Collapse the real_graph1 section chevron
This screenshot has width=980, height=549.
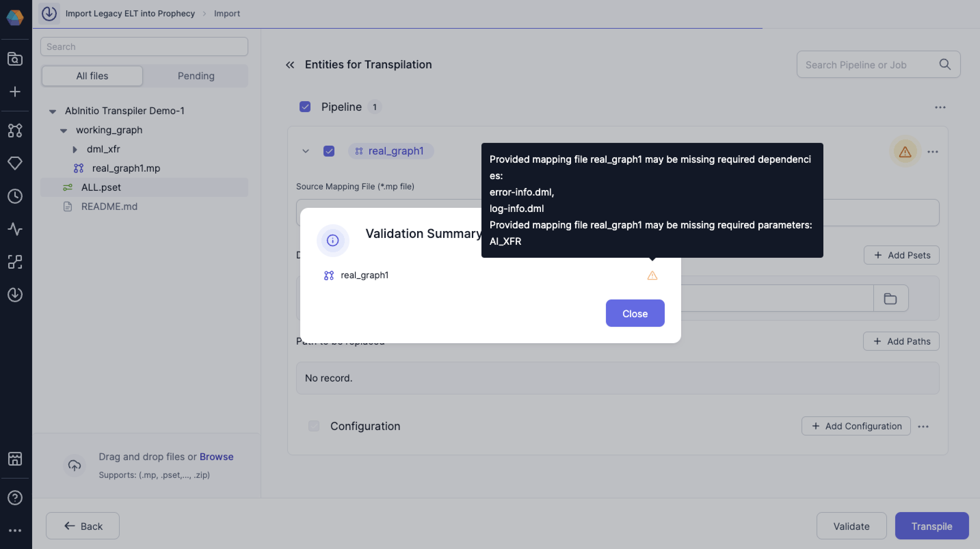tap(305, 151)
